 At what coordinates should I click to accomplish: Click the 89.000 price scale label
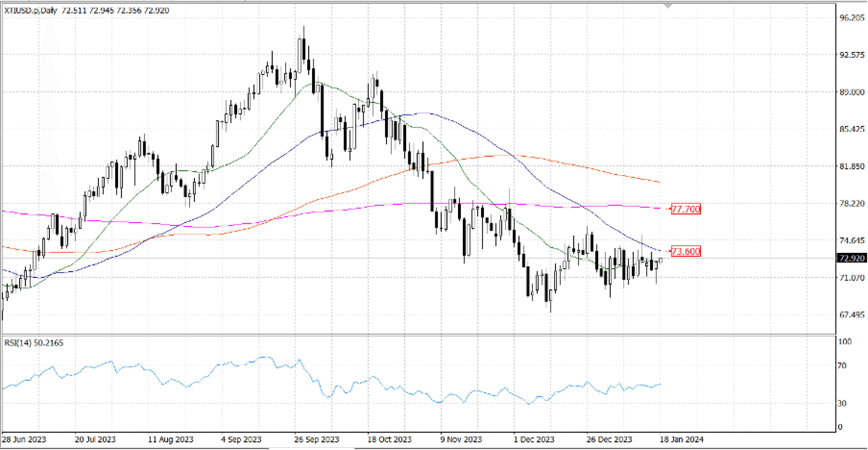tap(852, 92)
